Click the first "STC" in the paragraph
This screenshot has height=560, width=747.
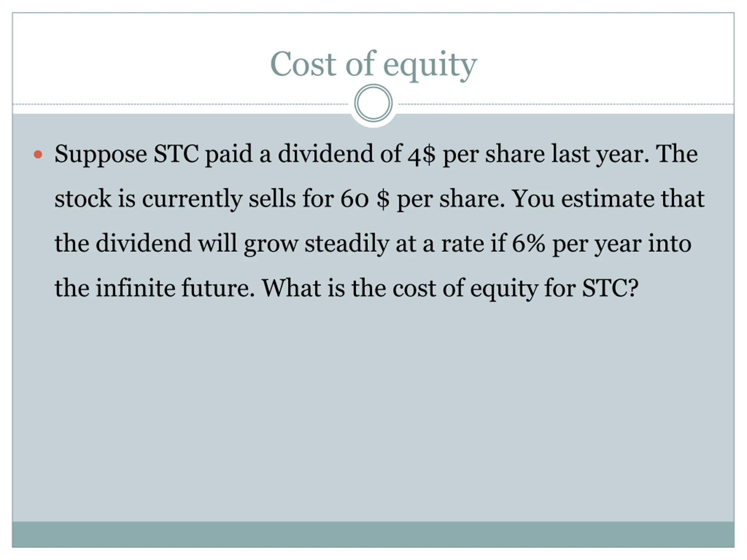pos(176,154)
